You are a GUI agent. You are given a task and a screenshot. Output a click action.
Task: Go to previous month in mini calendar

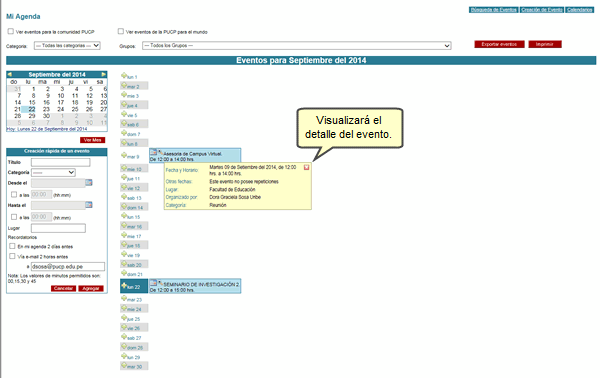point(10,74)
